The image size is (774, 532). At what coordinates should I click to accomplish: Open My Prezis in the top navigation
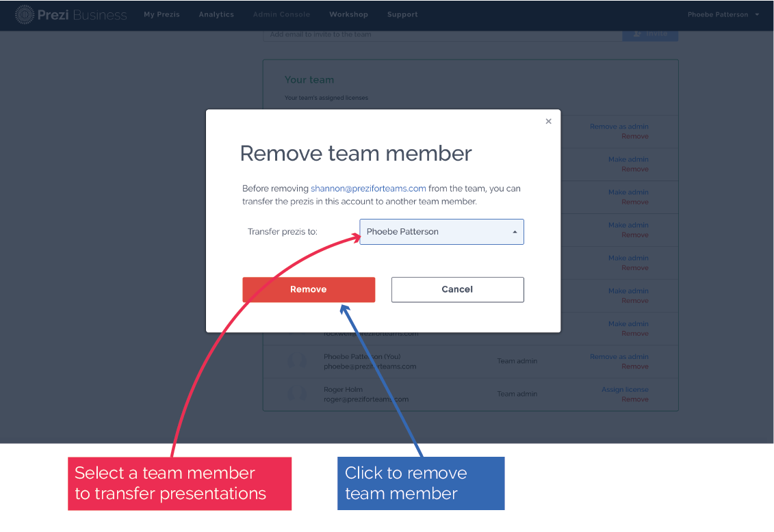(162, 14)
